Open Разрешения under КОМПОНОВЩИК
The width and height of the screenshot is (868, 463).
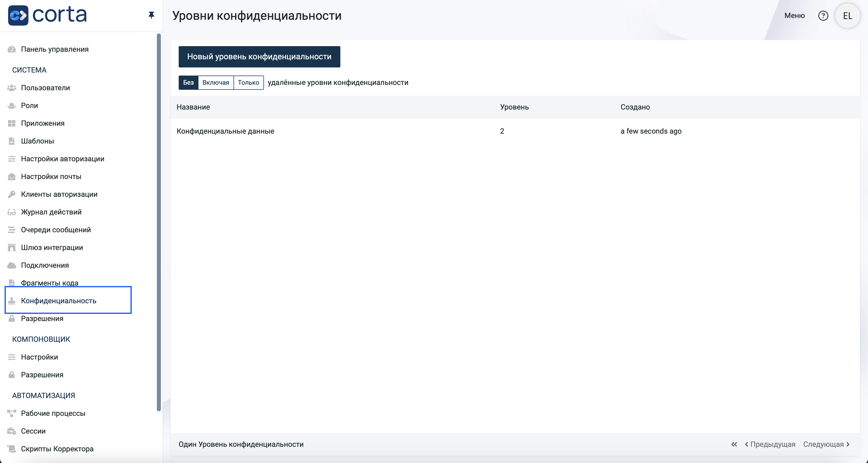pos(42,375)
